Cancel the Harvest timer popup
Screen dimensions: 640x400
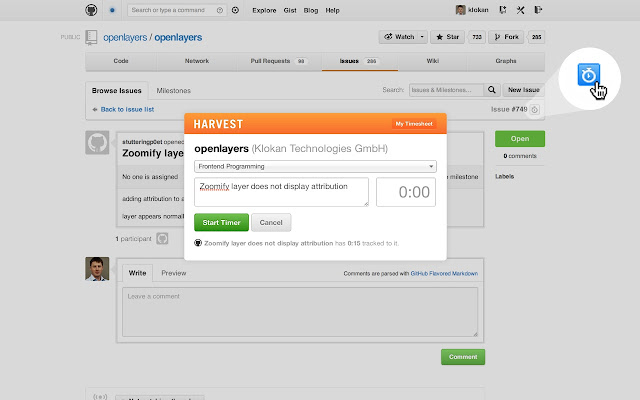click(271, 222)
